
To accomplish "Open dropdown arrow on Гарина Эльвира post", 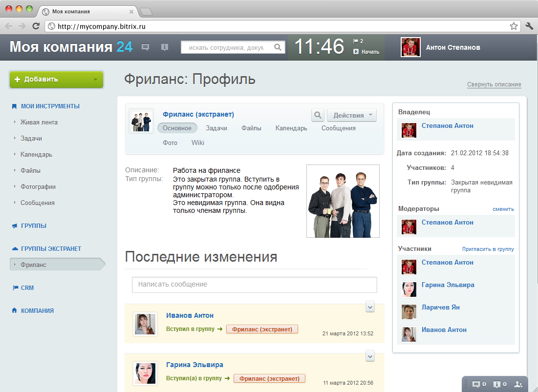I will [370, 356].
